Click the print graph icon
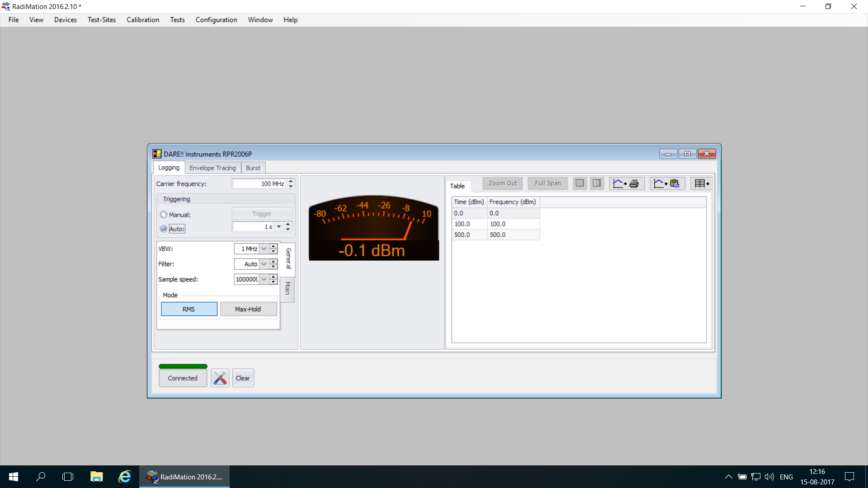This screenshot has height=488, width=868. (627, 183)
